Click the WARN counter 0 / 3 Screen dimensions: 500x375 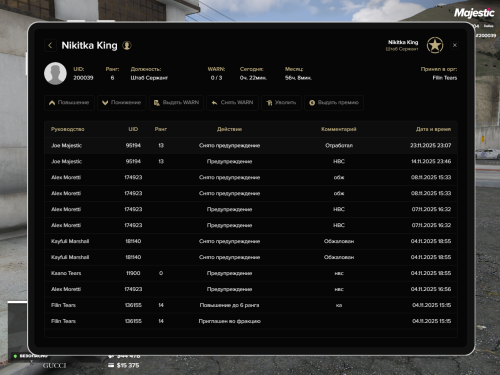tap(216, 78)
